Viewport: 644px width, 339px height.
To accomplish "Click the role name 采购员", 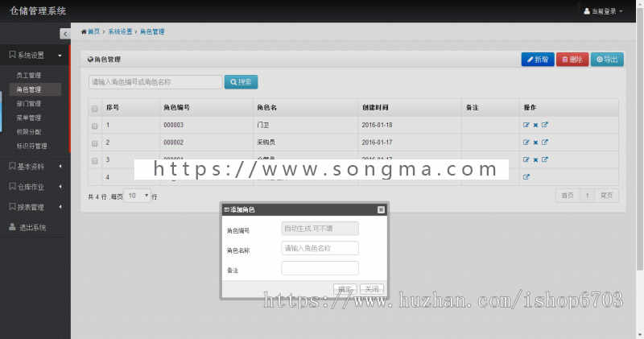I will point(266,143).
